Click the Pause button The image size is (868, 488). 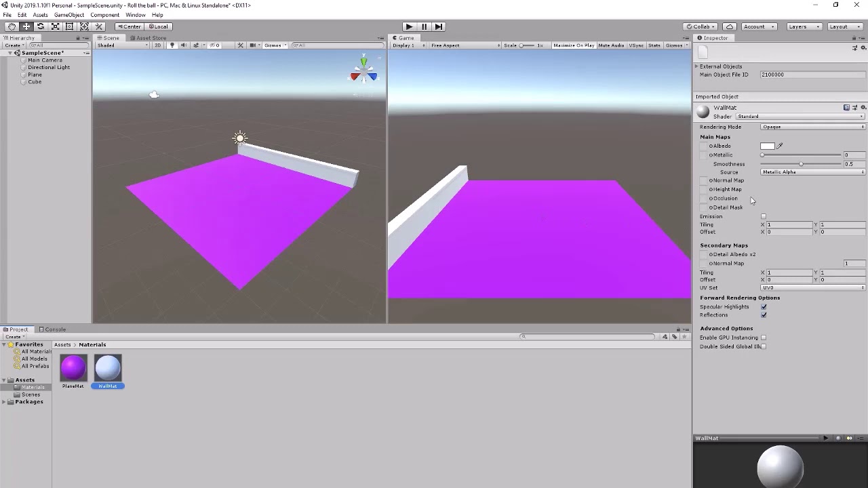pos(424,26)
